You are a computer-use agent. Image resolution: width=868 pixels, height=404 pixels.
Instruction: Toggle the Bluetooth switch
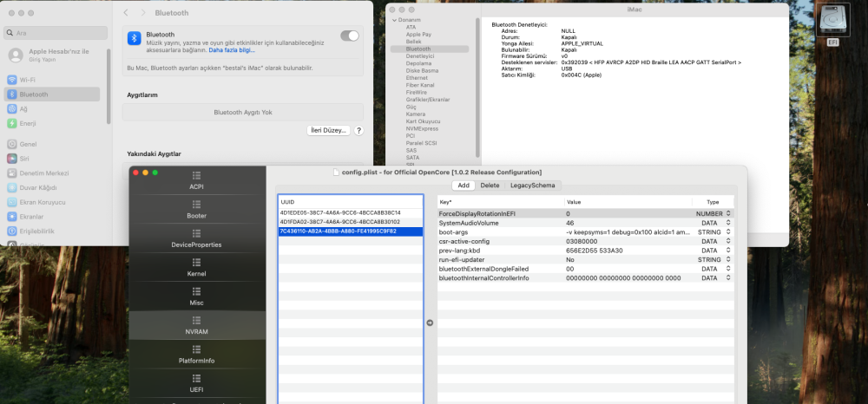[x=350, y=36]
